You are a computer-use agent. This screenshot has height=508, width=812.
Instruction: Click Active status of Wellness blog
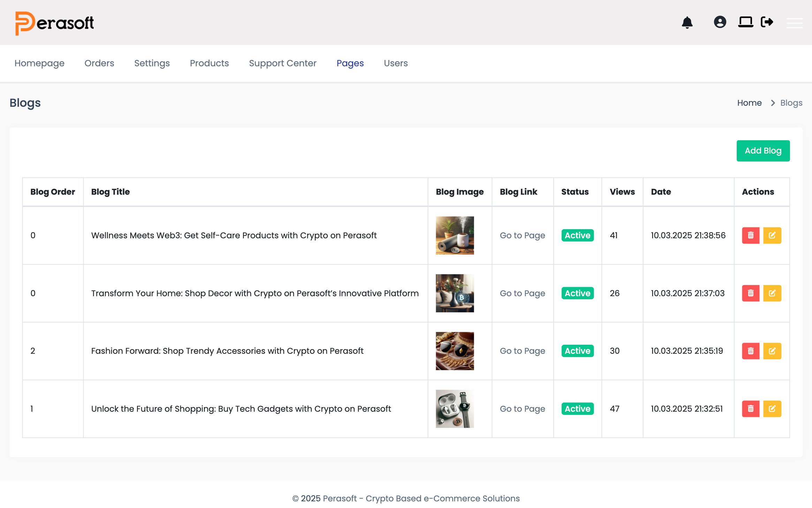[577, 236]
